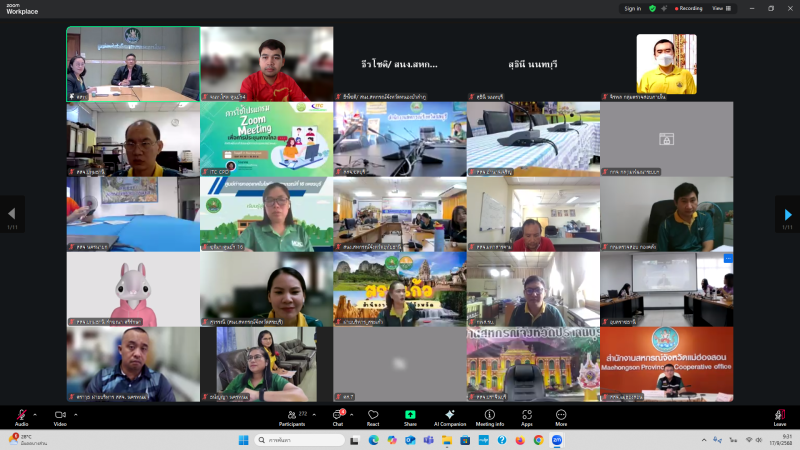
Task: Expand the audio options arrow
Action: tap(35, 414)
